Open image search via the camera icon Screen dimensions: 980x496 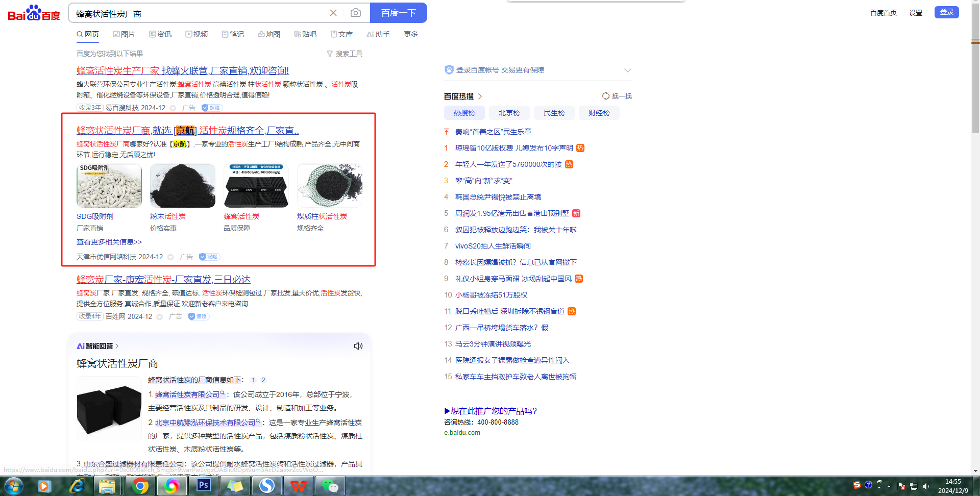click(x=356, y=13)
